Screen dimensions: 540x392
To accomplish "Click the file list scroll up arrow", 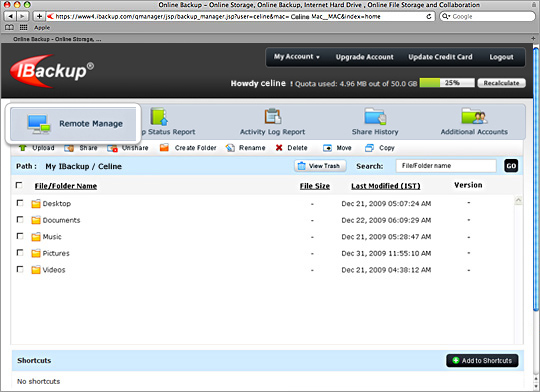I will [518, 200].
